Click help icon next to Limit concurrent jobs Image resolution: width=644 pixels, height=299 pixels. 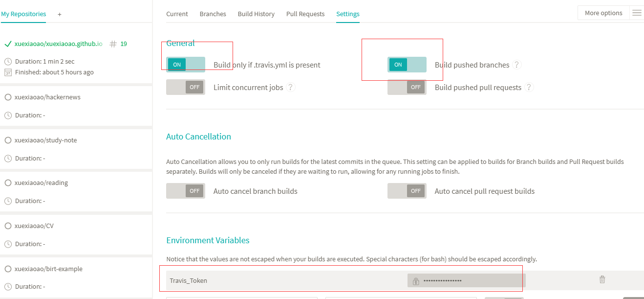[290, 87]
